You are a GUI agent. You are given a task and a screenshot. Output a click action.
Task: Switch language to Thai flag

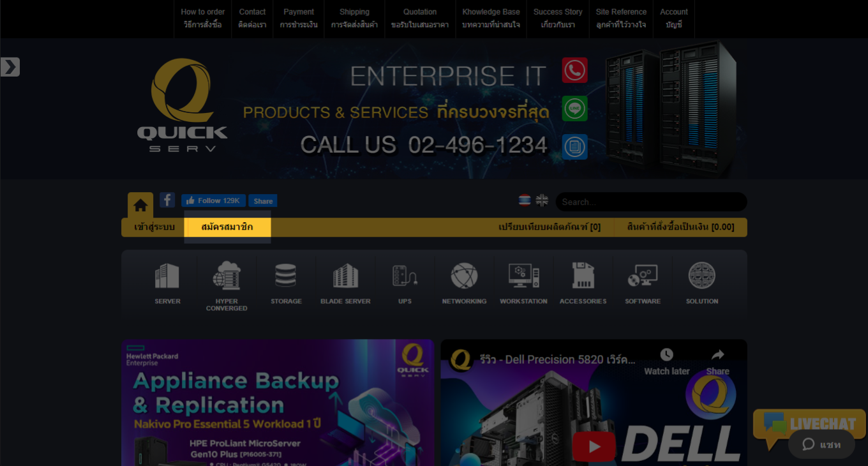click(x=525, y=200)
